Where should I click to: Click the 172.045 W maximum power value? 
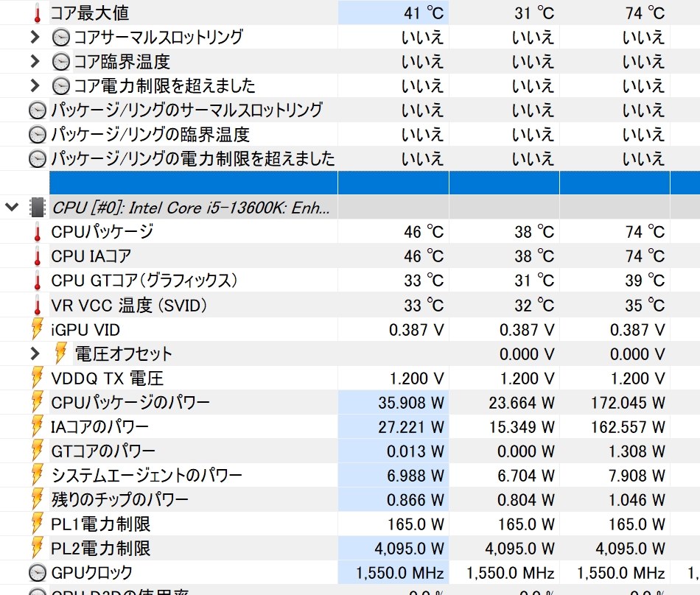pos(628,403)
